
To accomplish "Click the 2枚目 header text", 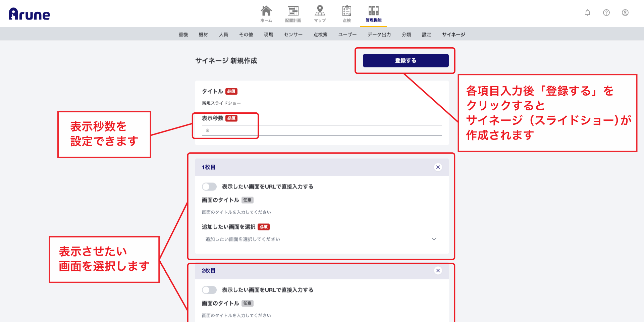I will tap(209, 270).
